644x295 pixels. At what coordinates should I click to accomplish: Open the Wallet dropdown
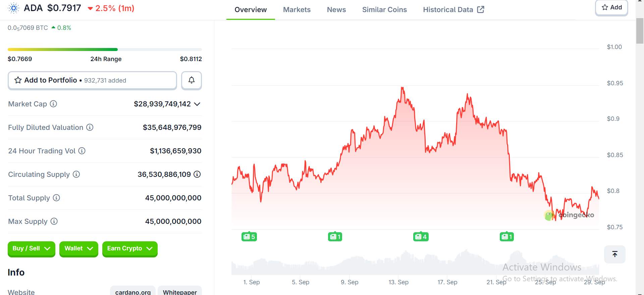tap(78, 249)
